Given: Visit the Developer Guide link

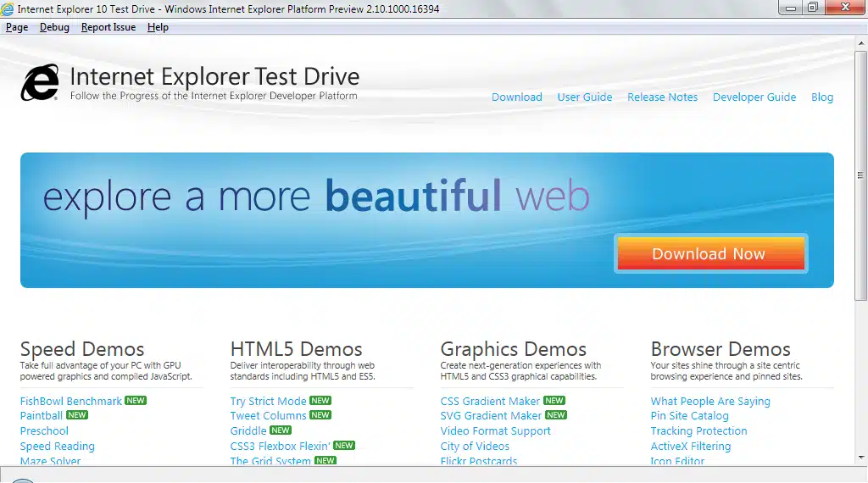Looking at the screenshot, I should click(754, 97).
